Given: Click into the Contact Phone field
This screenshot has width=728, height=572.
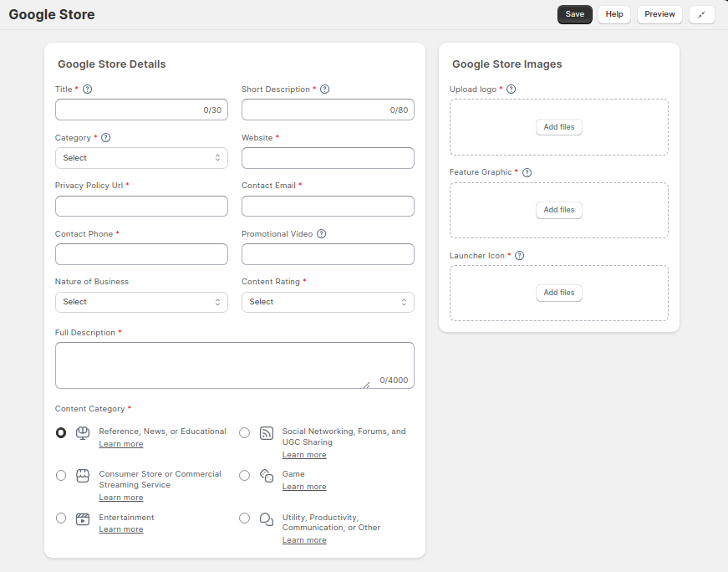Looking at the screenshot, I should coord(141,254).
